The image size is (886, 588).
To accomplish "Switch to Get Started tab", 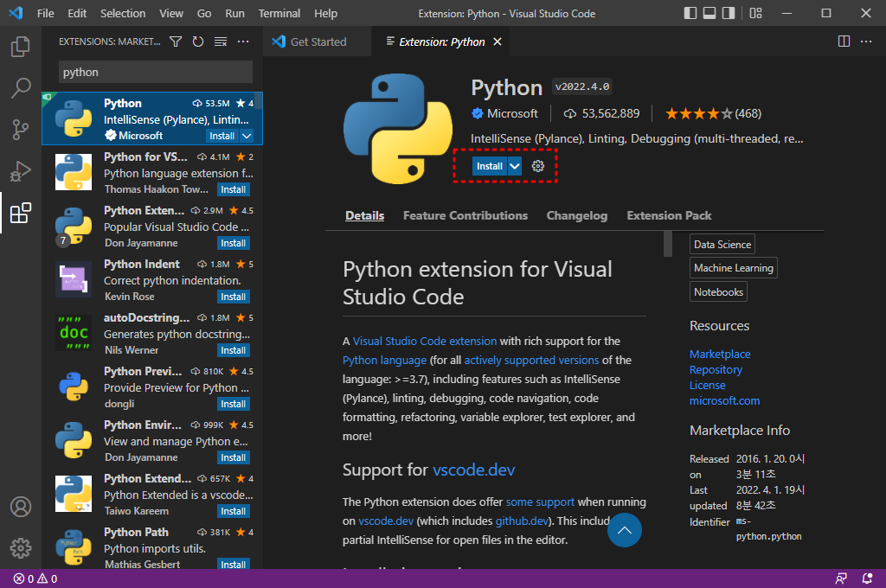I will point(318,42).
